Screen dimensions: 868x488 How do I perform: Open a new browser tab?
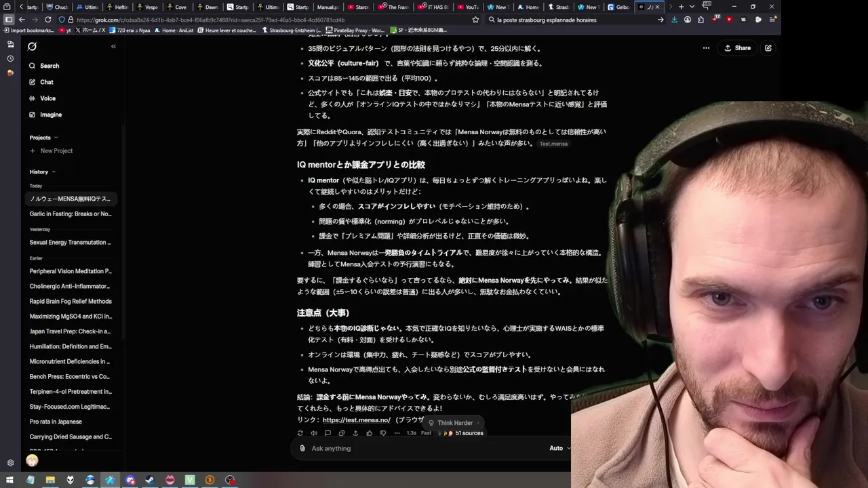tap(682, 7)
